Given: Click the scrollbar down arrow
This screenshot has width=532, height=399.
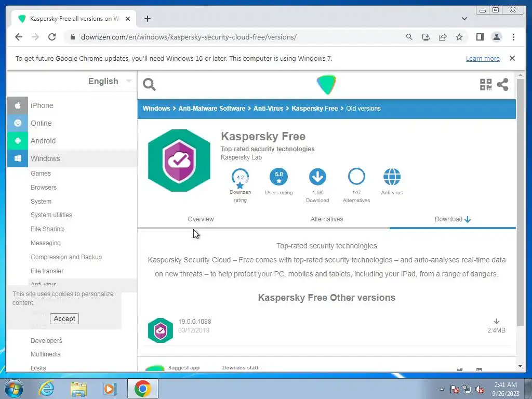Looking at the screenshot, I should [520, 366].
